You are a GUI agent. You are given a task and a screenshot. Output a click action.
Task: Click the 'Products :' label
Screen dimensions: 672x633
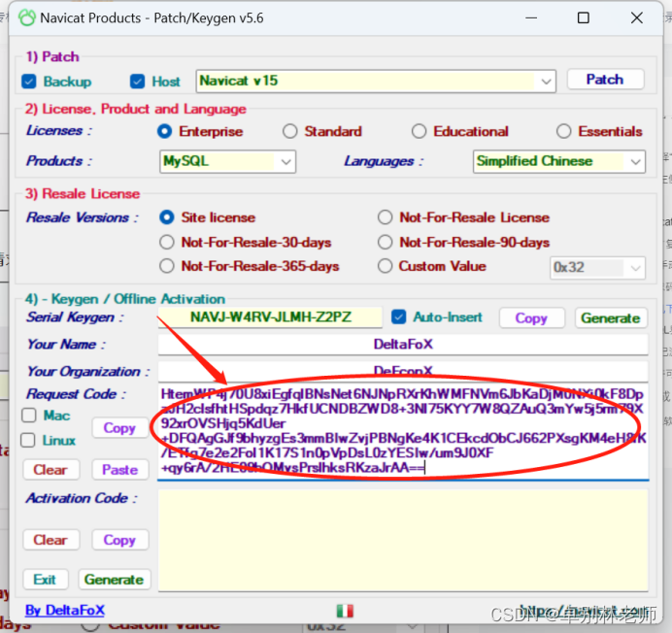(59, 161)
